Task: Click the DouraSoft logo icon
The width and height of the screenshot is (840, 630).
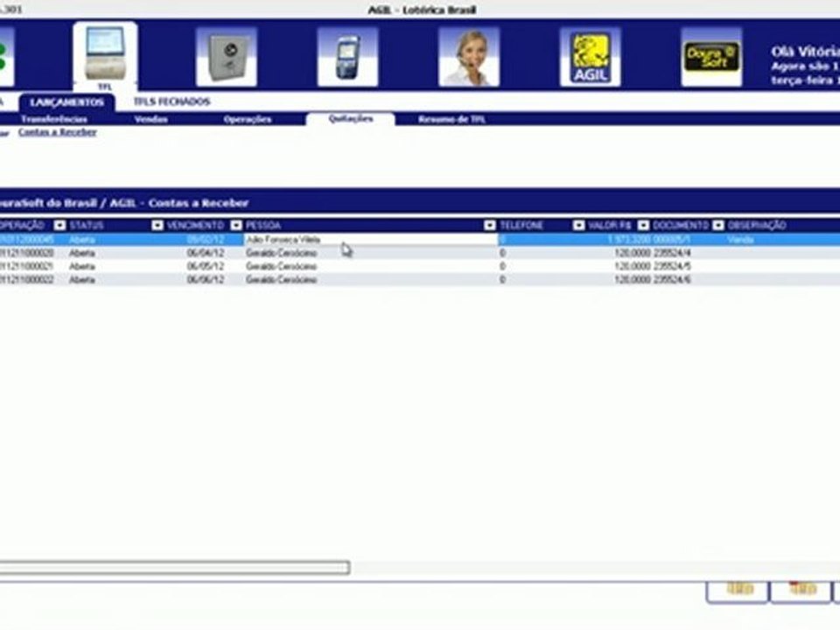Action: tap(711, 58)
